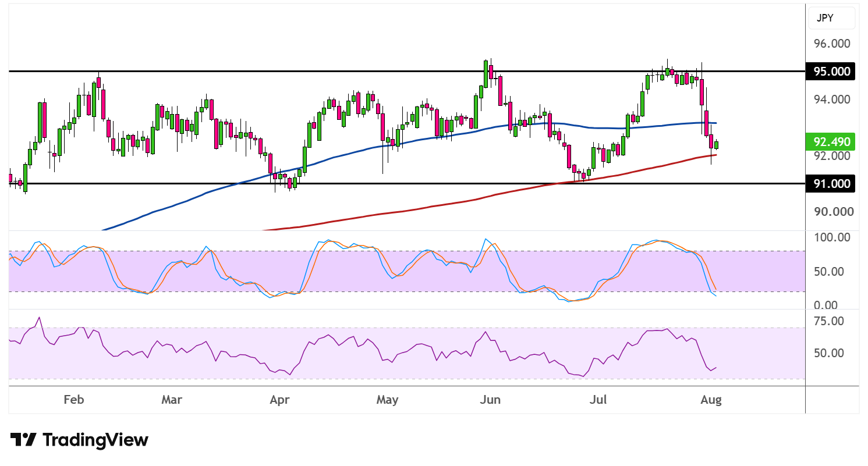
Task: Click the 94.000 price scale label
Action: click(x=832, y=99)
